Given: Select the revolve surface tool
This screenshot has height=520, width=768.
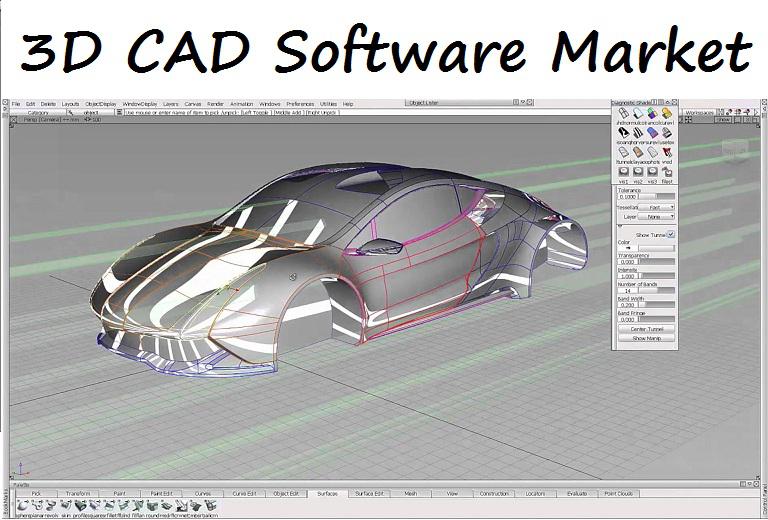Looking at the screenshot, I should point(51,505).
